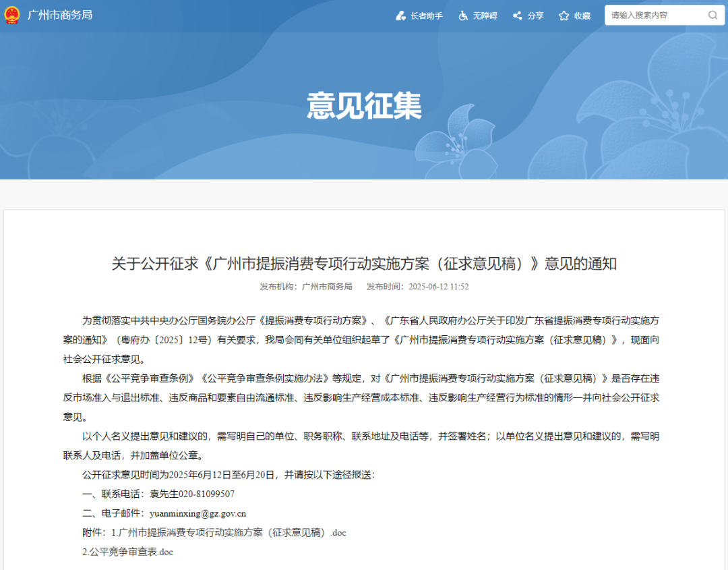728x570 pixels.
Task: Click the national emblem logo
Action: [12, 15]
